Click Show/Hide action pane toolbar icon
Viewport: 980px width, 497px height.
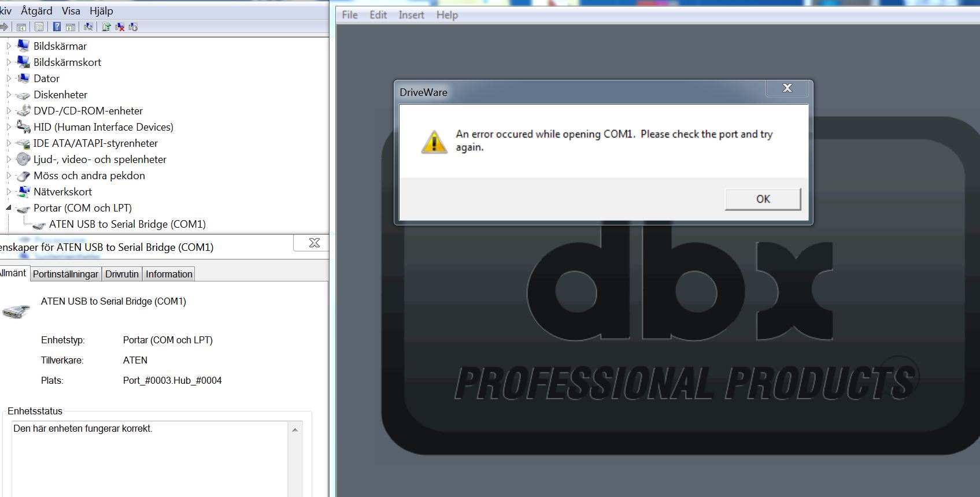tap(71, 27)
